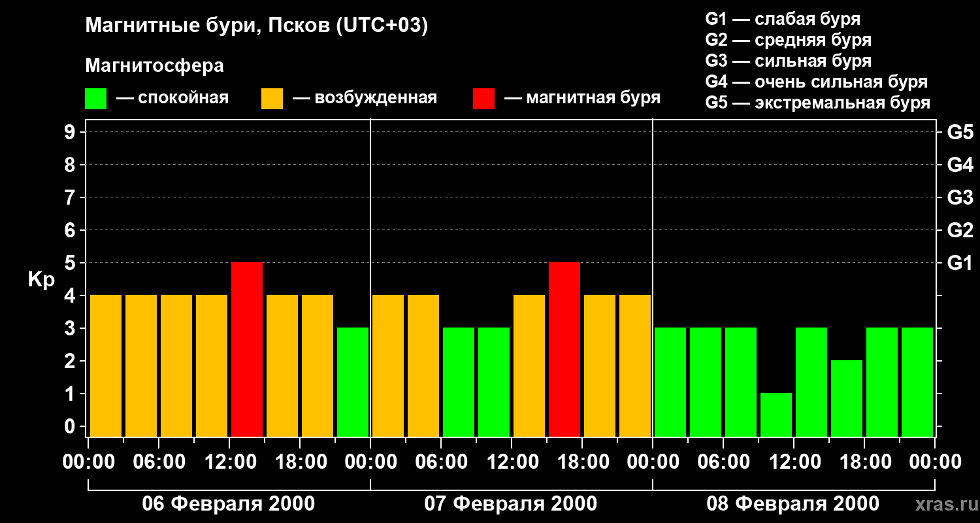
Task: Click the G2 marker on the right axis
Action: tap(960, 230)
